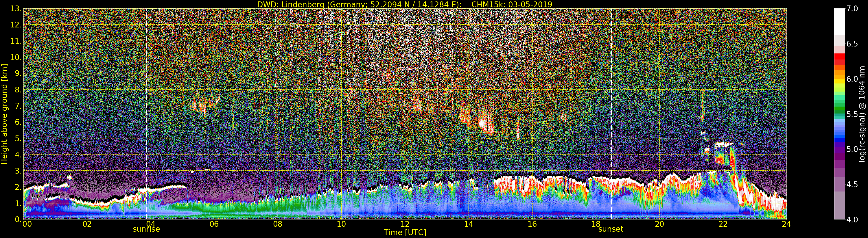Click the "12." height axis tick label
Screen dimensions: 868x238
click(16, 25)
